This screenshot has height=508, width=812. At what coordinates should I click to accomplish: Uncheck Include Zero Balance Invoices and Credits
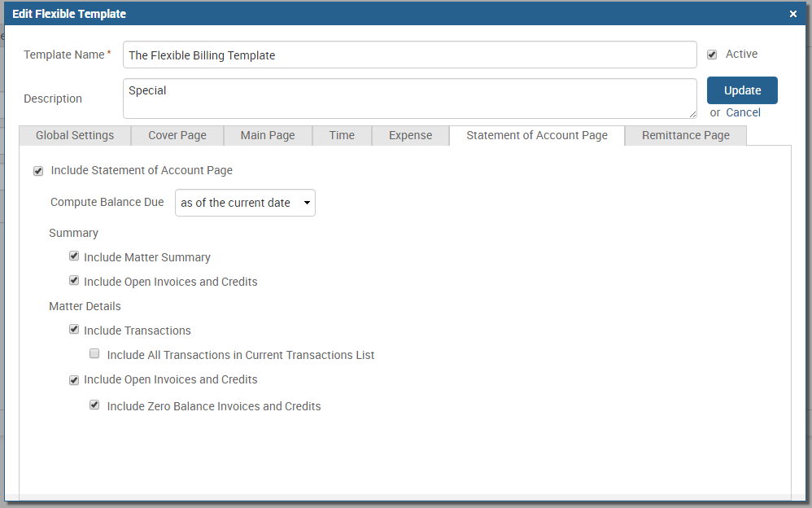[94, 405]
